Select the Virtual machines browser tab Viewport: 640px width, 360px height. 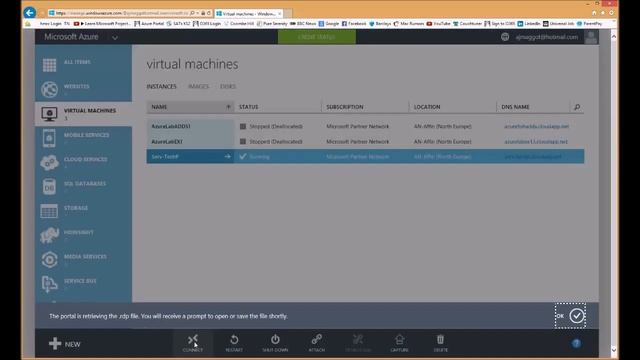click(249, 13)
